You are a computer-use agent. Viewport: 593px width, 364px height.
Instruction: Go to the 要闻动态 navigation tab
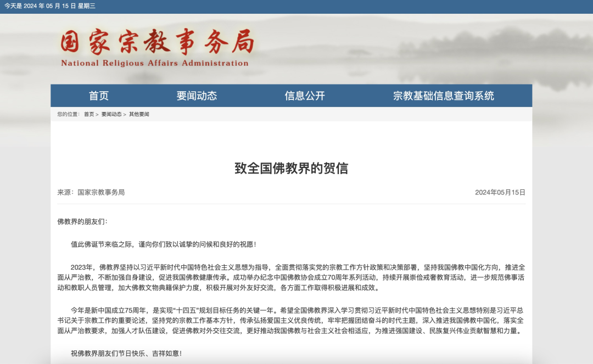[197, 96]
